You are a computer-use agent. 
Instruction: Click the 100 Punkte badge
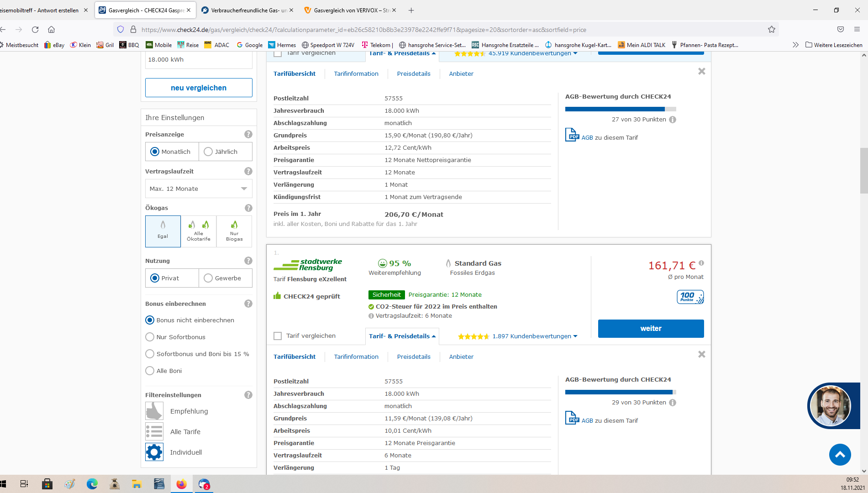point(690,297)
